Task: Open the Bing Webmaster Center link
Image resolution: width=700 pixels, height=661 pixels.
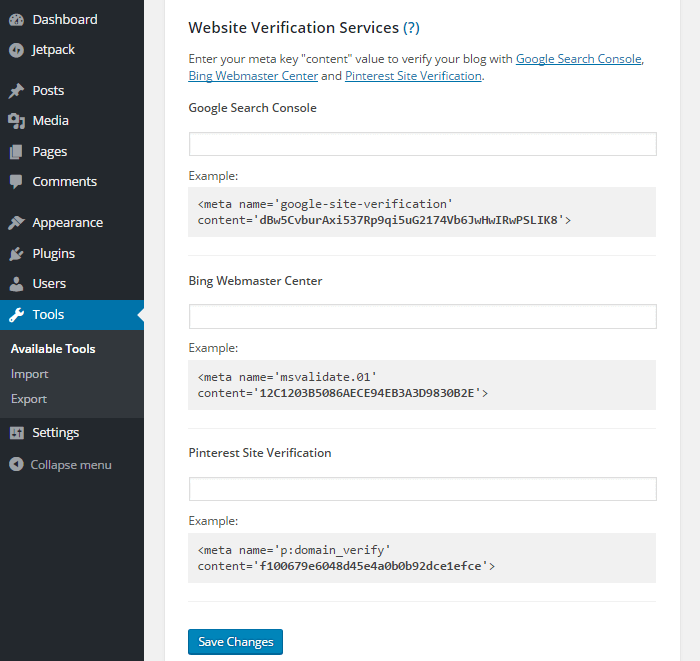Action: tap(253, 76)
